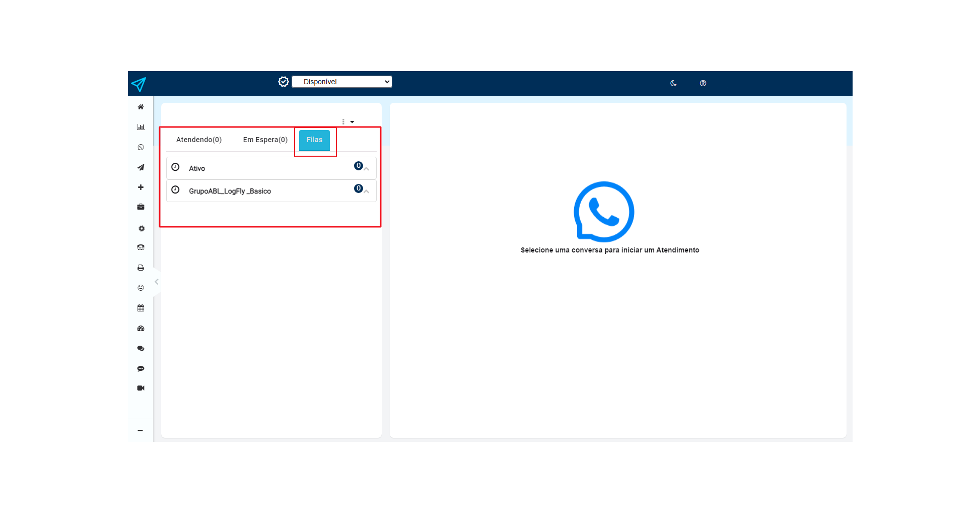Image resolution: width=980 pixels, height=513 pixels.
Task: Click the printer icon in the sidebar
Action: point(141,268)
